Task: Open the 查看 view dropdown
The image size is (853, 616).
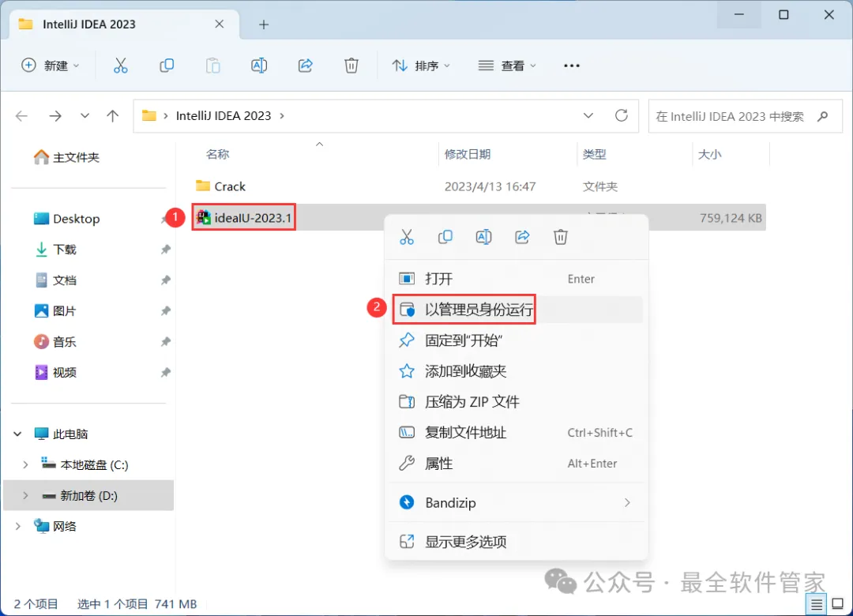Action: point(507,66)
